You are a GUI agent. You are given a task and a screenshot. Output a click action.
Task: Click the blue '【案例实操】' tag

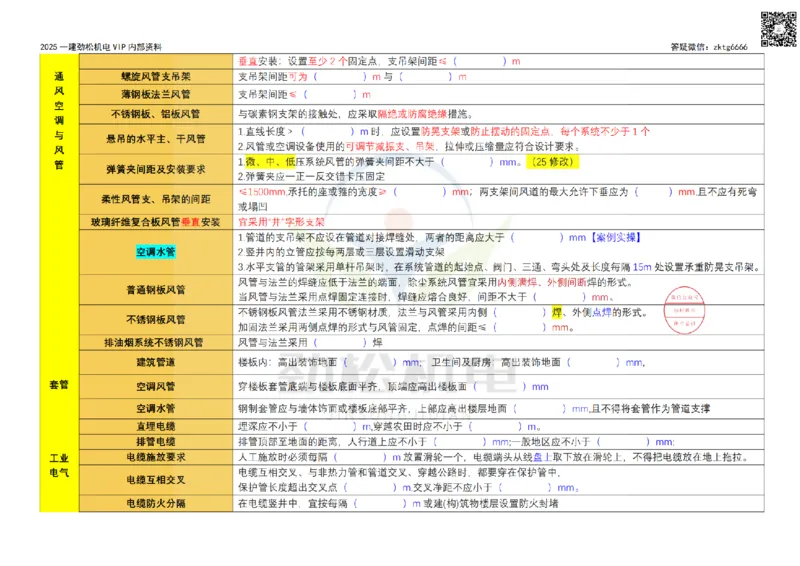pos(616,237)
